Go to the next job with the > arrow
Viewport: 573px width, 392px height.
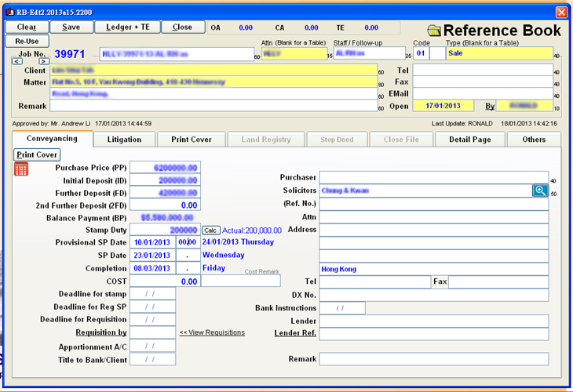tap(43, 61)
